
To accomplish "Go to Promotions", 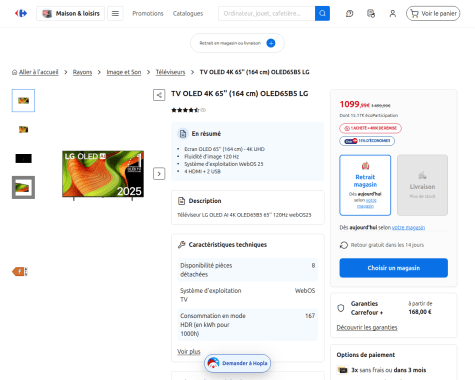I will tap(148, 13).
